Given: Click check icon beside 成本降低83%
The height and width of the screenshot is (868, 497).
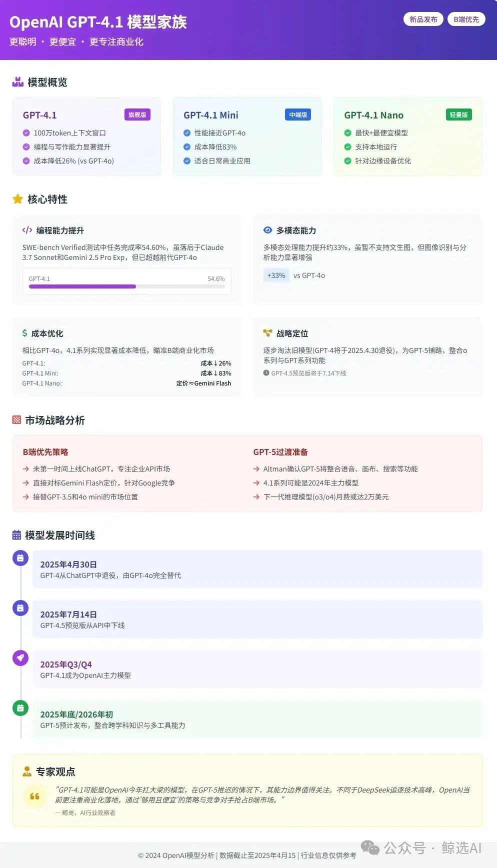Looking at the screenshot, I should (187, 147).
